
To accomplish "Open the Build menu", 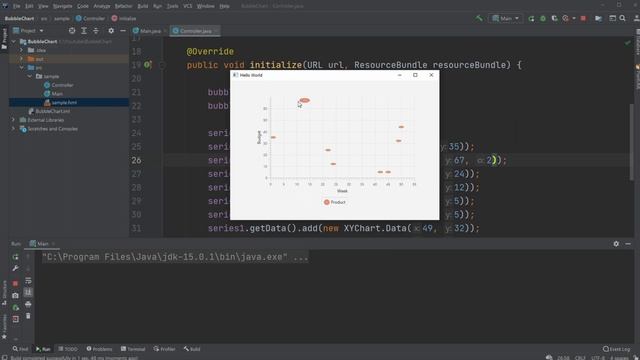I will pos(143,6).
